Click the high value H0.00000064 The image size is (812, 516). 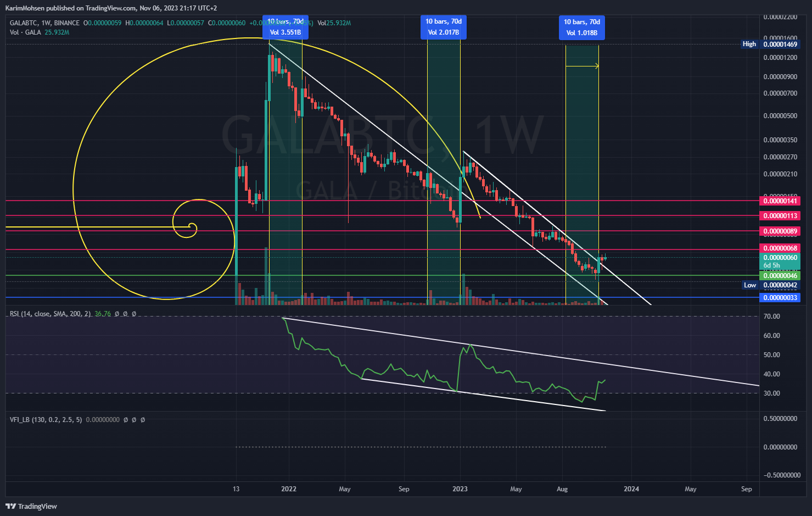click(x=144, y=23)
